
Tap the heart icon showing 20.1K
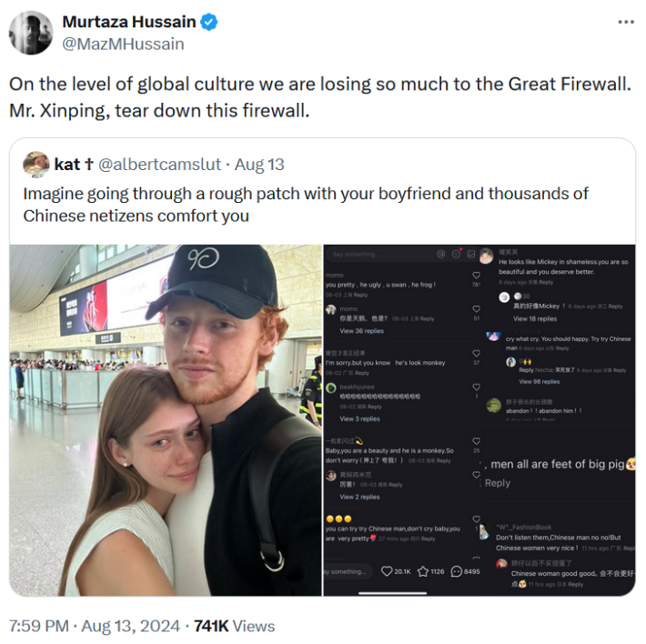(386, 571)
